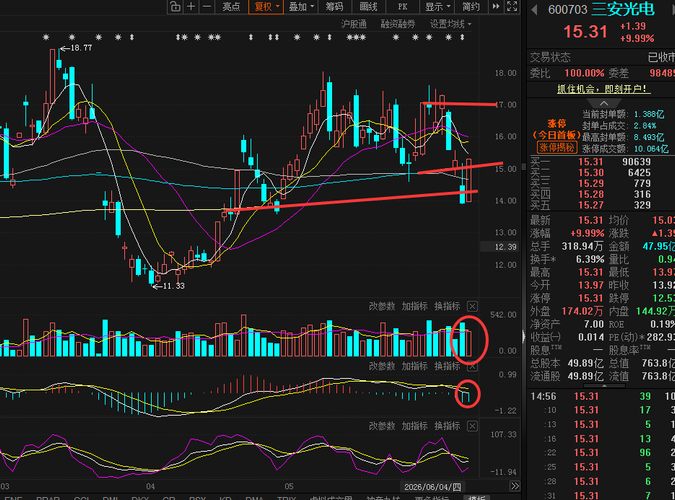Screen dimensions: 675x500
Task: Click the lock icon in chart toolbar
Action: [x=175, y=6]
